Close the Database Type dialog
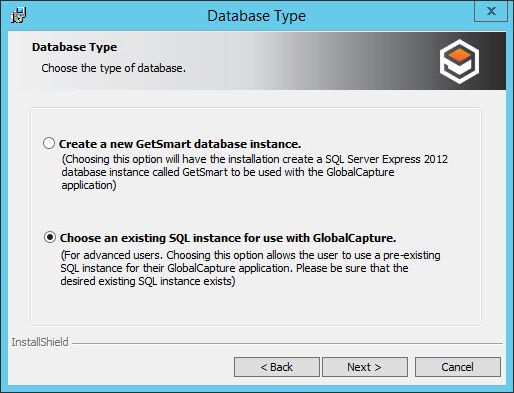514x393 pixels. click(491, 11)
